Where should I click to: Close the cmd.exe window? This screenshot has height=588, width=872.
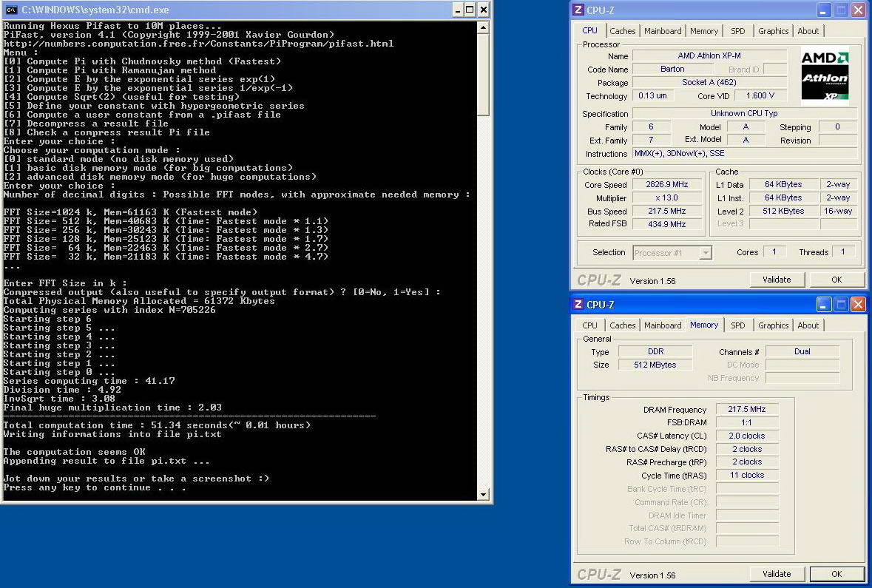(483, 10)
